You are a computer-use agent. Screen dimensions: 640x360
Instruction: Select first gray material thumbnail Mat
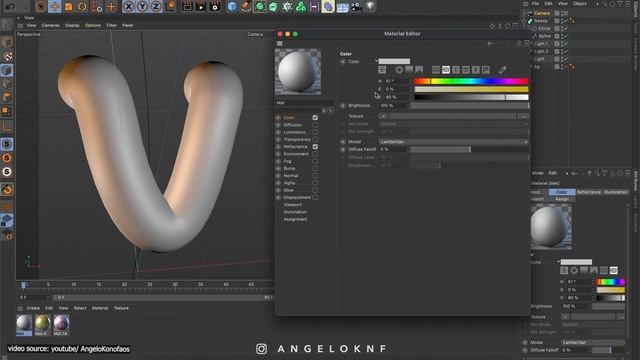tap(24, 324)
